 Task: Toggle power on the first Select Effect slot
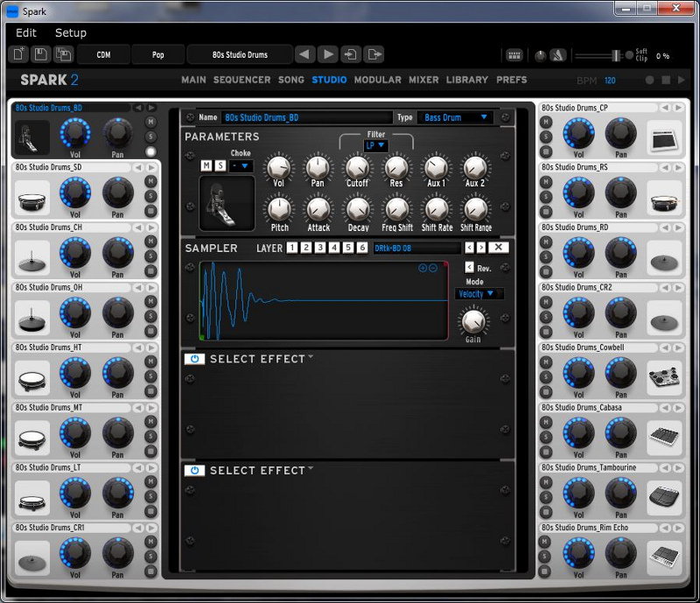pyautogui.click(x=194, y=359)
